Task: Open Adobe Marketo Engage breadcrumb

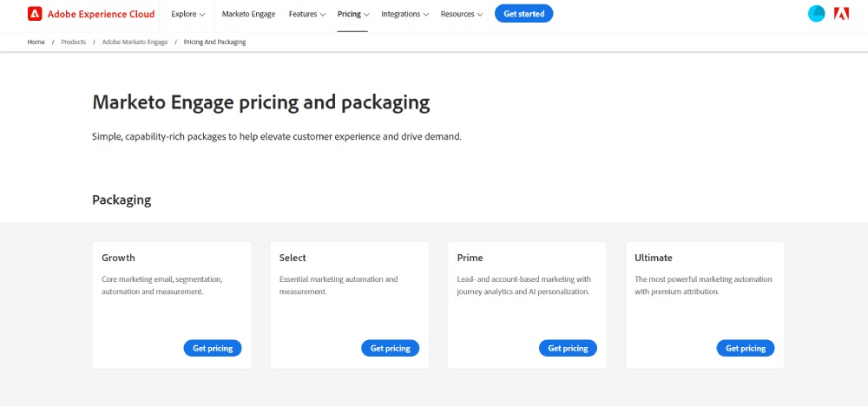Action: pos(135,42)
